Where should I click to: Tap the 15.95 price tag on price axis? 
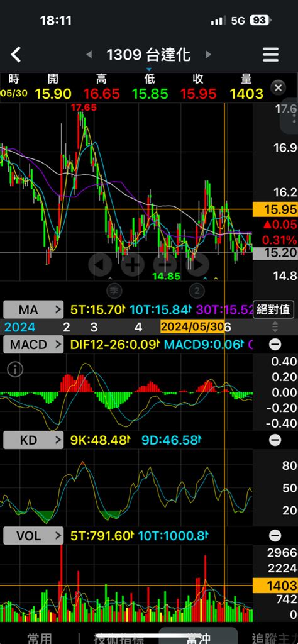pos(275,209)
